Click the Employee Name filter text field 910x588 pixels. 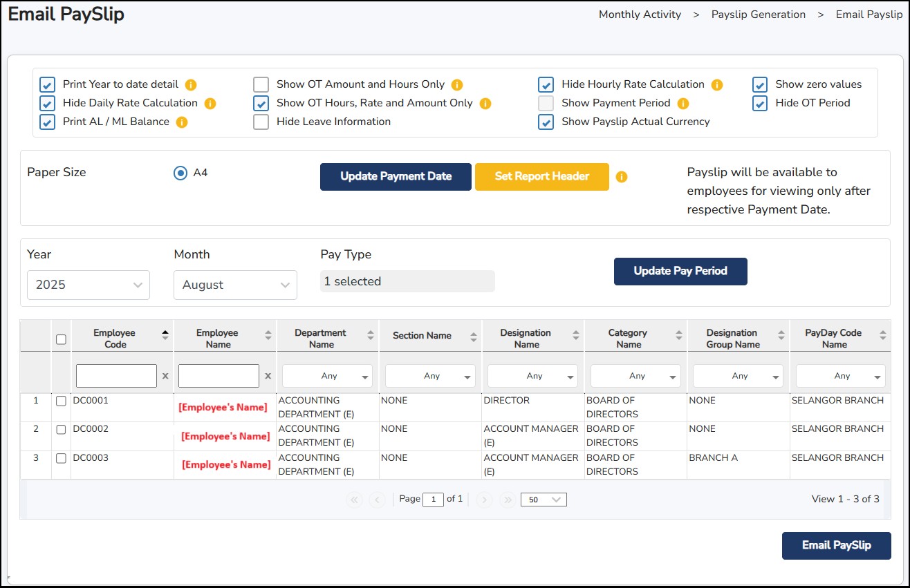click(x=219, y=376)
